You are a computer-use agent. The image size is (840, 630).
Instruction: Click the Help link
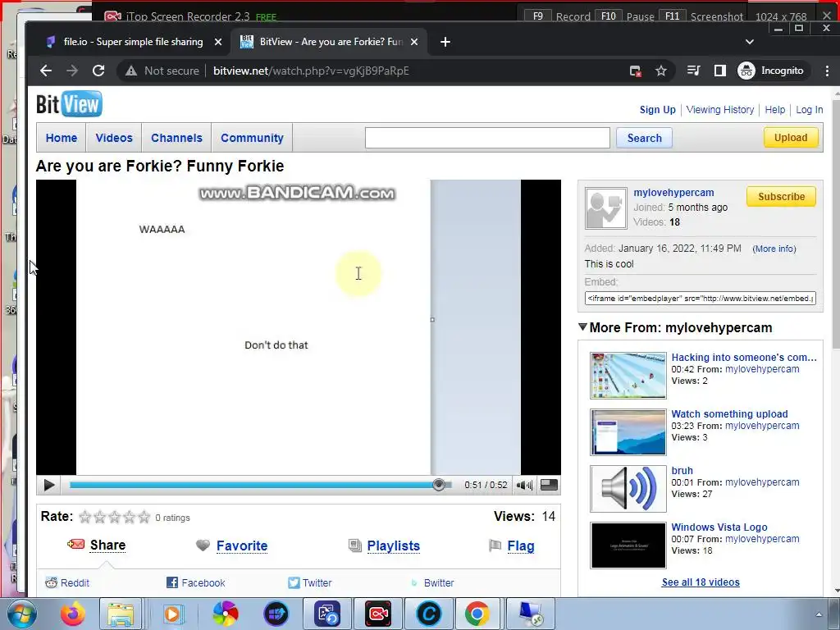774,109
